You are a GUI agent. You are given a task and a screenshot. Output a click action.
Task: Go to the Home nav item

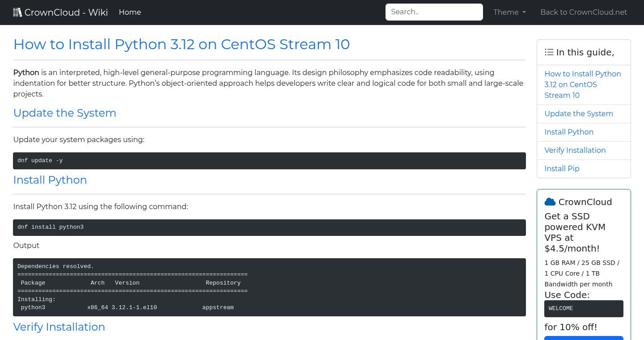(x=130, y=13)
